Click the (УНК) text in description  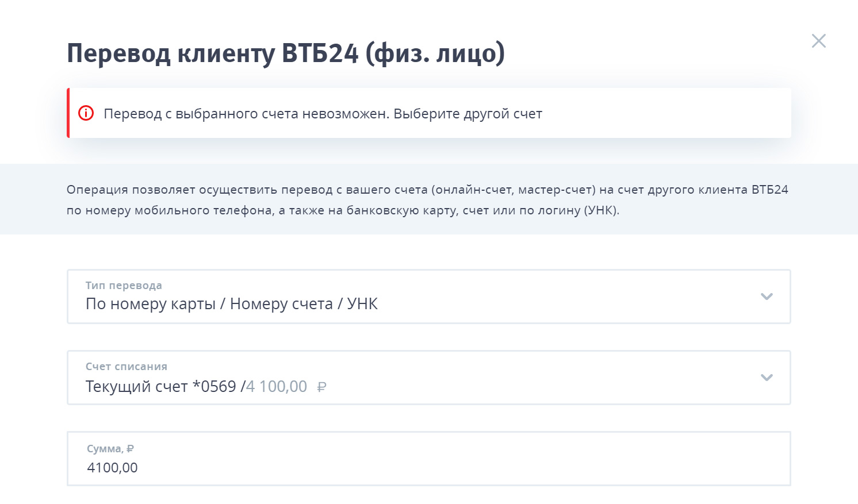pyautogui.click(x=602, y=210)
